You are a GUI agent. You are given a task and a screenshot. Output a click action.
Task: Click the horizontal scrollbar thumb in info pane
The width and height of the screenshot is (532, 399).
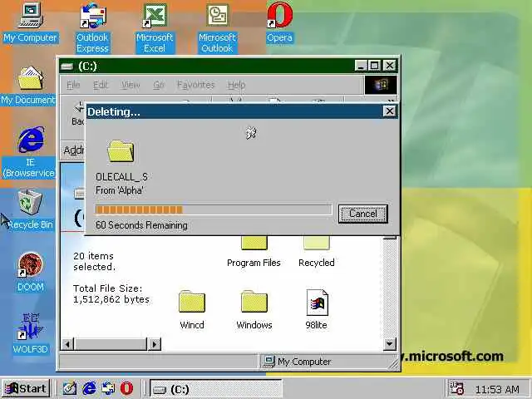[x=111, y=344]
